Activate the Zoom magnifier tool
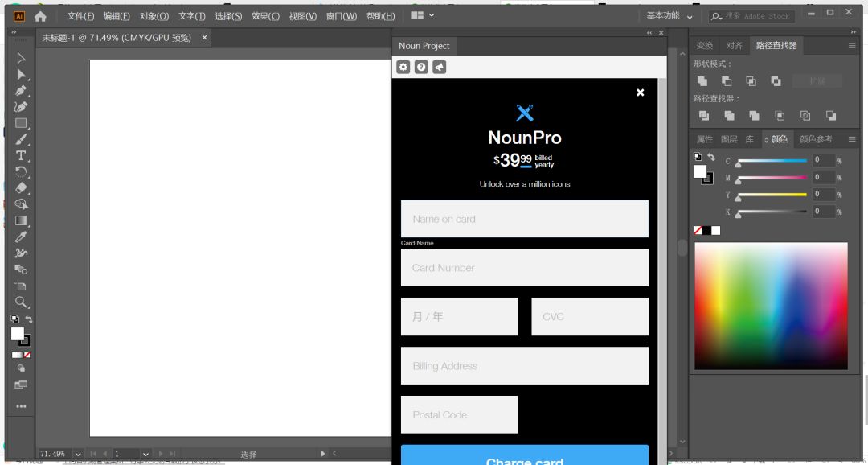The height and width of the screenshot is (465, 868). tap(21, 302)
